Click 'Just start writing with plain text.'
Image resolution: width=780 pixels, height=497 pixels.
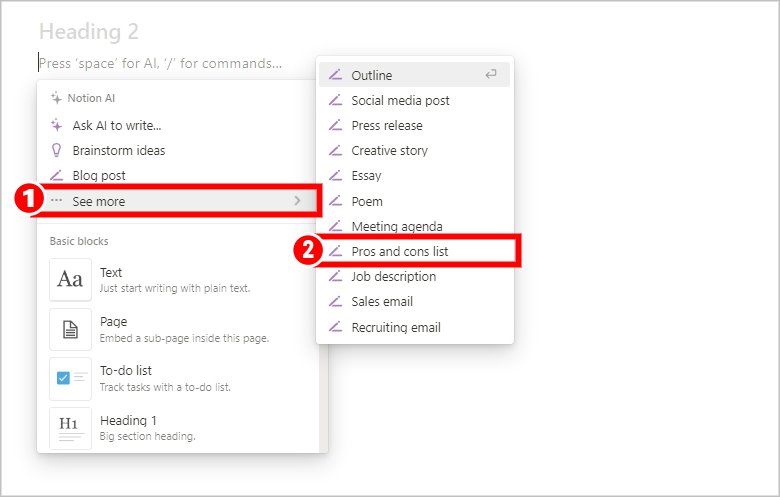(175, 288)
